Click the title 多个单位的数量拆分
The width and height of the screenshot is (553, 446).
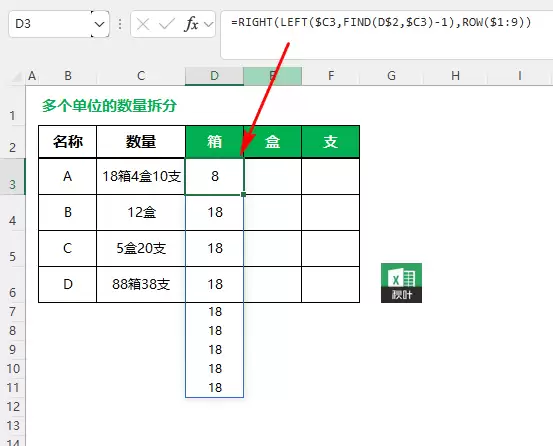pos(109,105)
